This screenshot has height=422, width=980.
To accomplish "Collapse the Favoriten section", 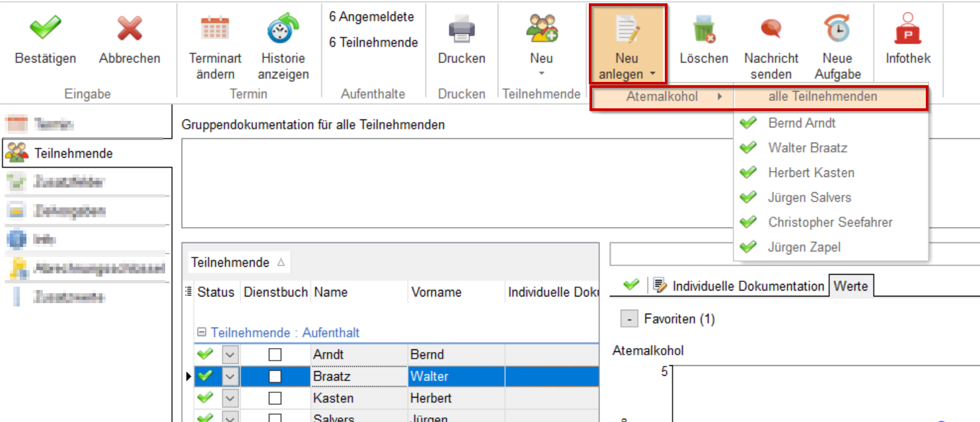I will pos(628,319).
